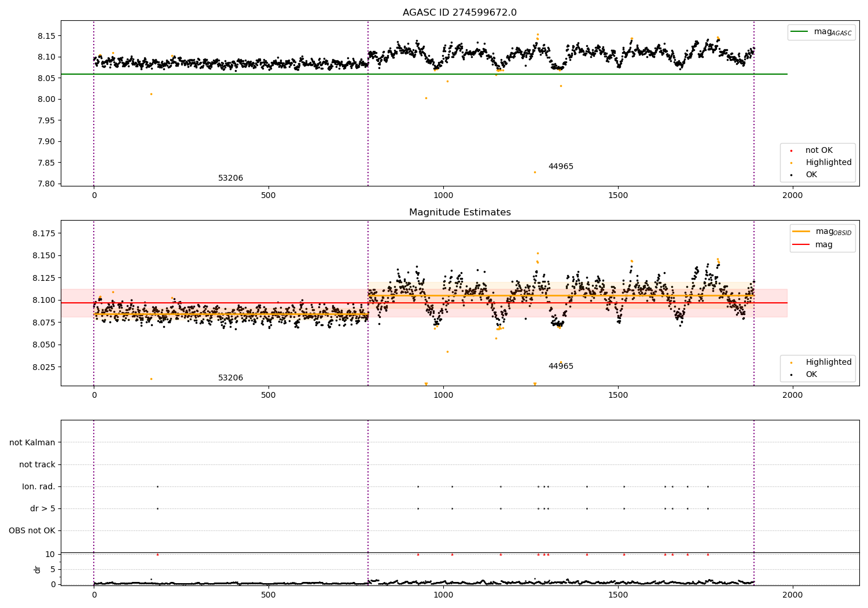Screen dimensions: 868x608
Task: Click the "dr > 5" row label
Action: [43, 508]
